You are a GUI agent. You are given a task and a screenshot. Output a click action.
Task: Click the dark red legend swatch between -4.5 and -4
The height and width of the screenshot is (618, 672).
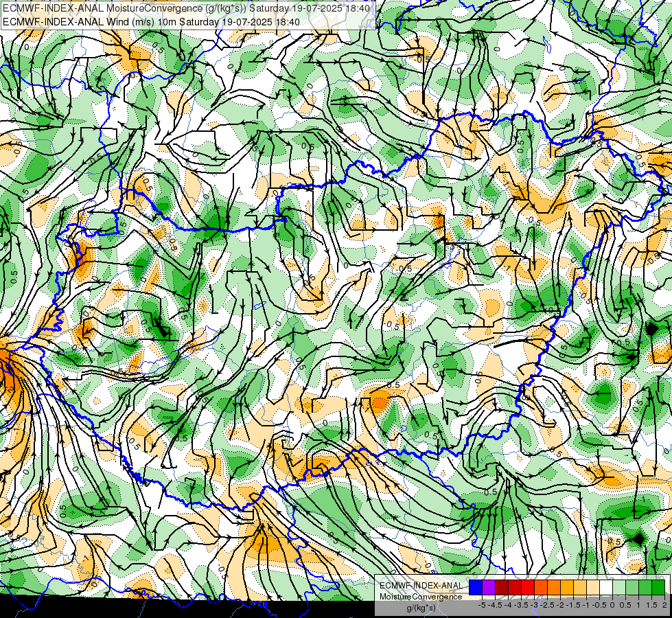(x=502, y=587)
